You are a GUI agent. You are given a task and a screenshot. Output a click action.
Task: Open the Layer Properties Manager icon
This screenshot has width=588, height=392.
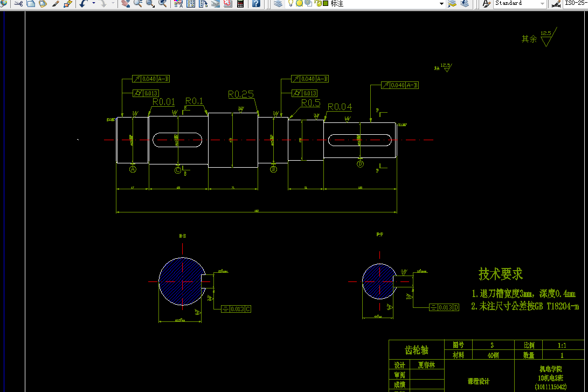[x=278, y=4]
